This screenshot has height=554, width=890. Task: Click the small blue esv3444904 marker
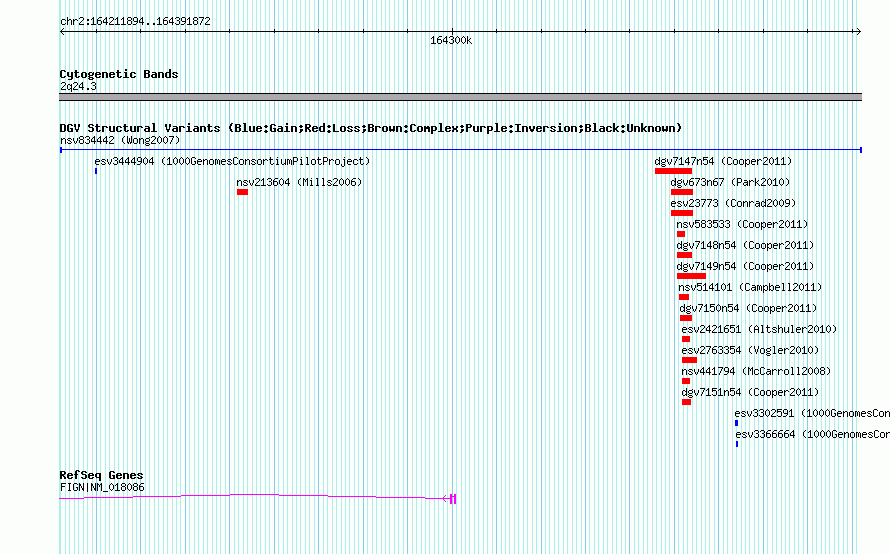tap(96, 171)
